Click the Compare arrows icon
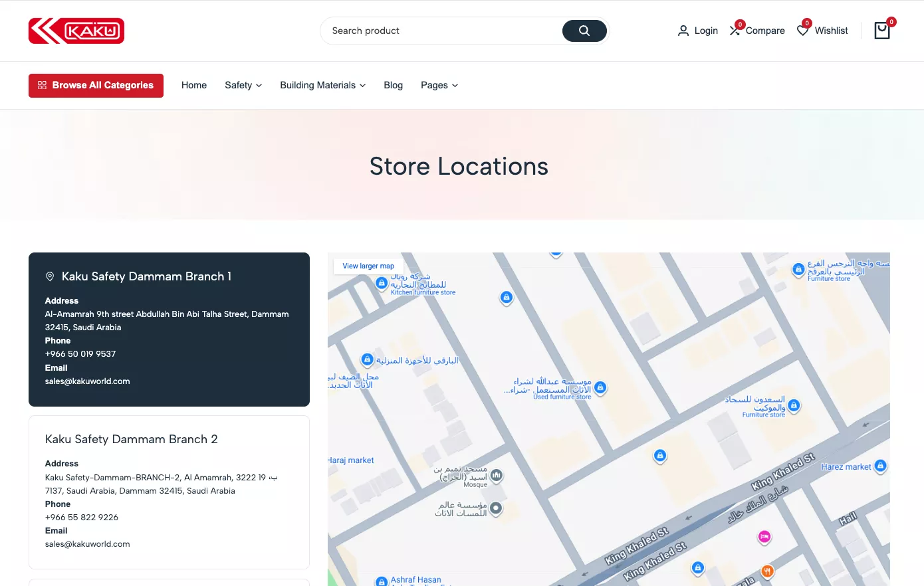924x586 pixels. click(735, 31)
